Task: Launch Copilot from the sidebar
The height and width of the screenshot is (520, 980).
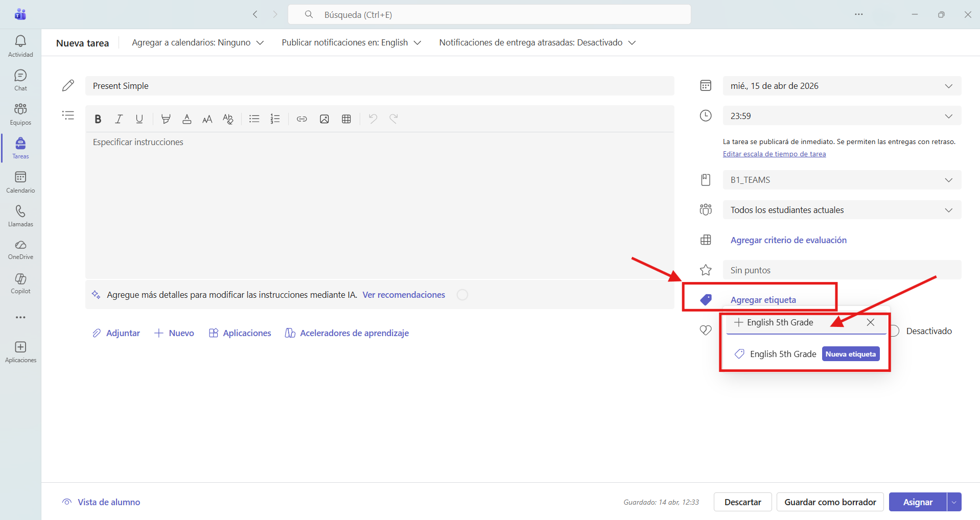Action: click(20, 283)
